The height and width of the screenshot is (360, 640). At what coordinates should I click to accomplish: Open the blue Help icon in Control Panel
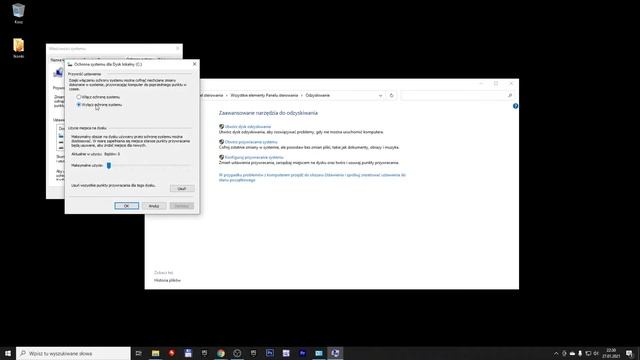515,106
